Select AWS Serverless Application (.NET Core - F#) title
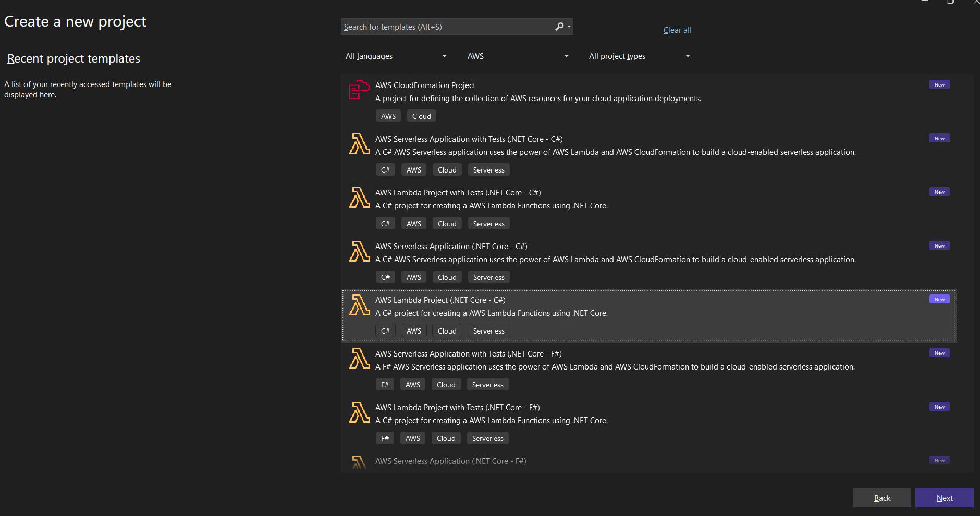The image size is (980, 516). tap(451, 461)
